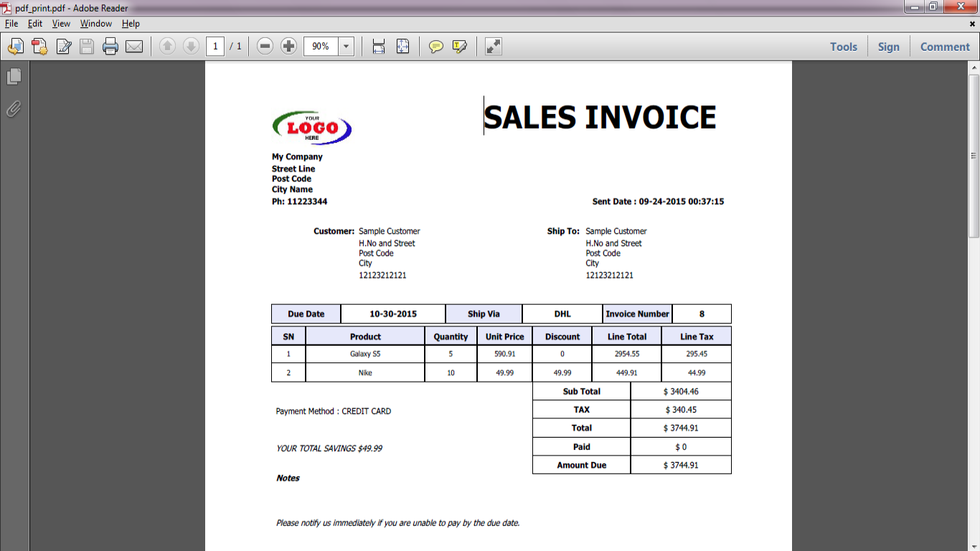
Task: Open the Comment pane
Action: click(945, 47)
